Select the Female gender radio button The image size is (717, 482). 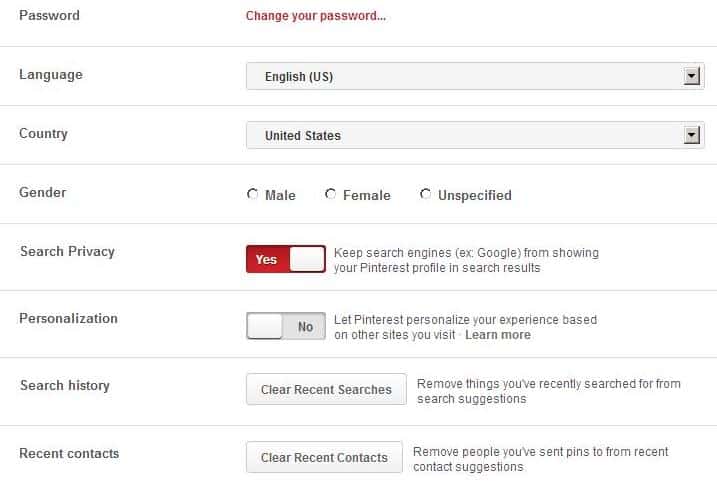pos(331,195)
